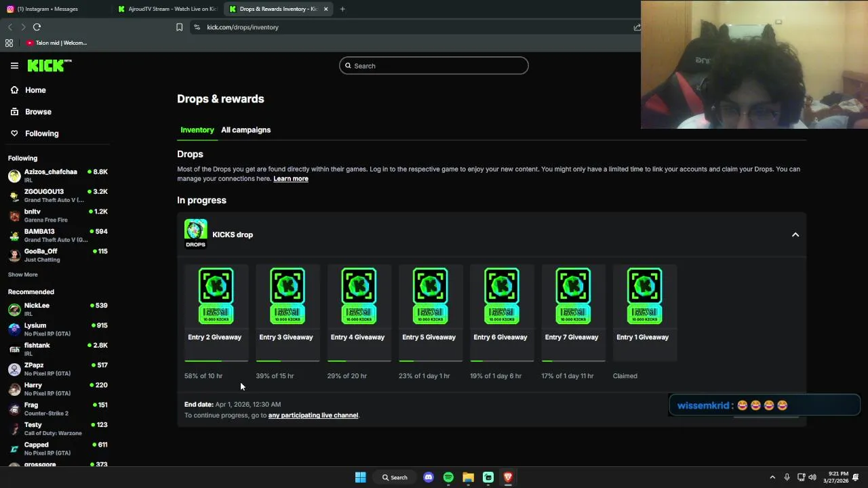Open NickLee recommended channel
The image size is (868, 488).
58,309
